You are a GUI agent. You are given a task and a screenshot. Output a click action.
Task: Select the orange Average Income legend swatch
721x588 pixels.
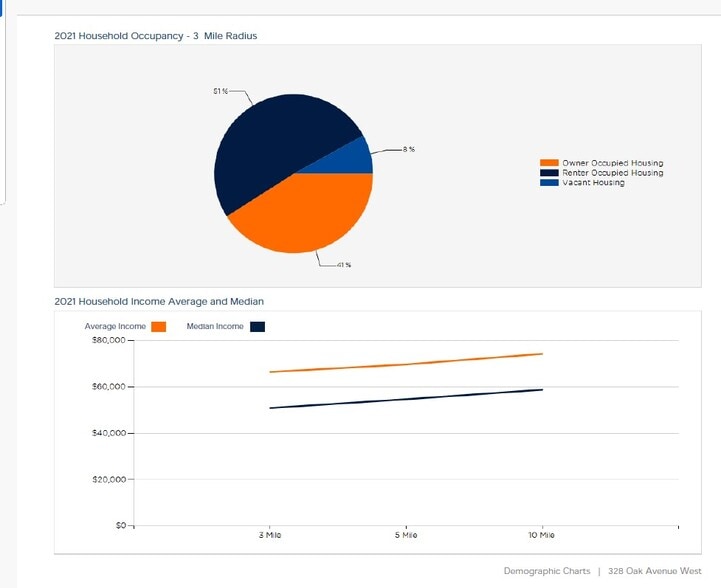tap(159, 326)
